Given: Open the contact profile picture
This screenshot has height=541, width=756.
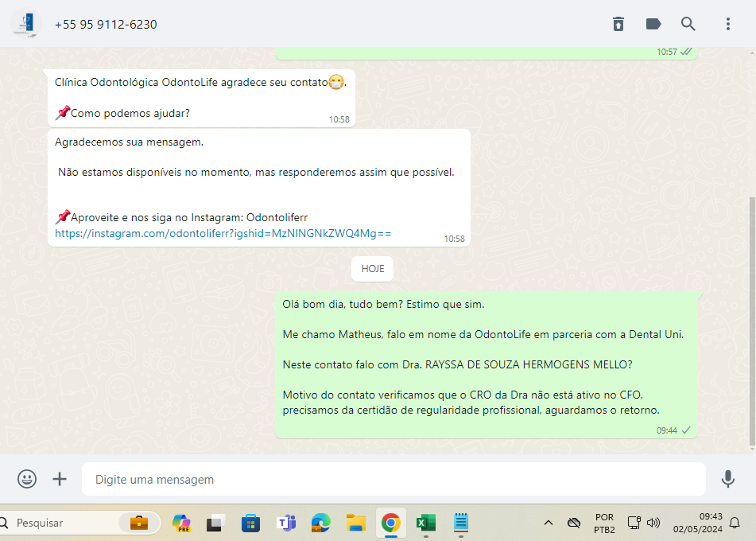Looking at the screenshot, I should (26, 24).
